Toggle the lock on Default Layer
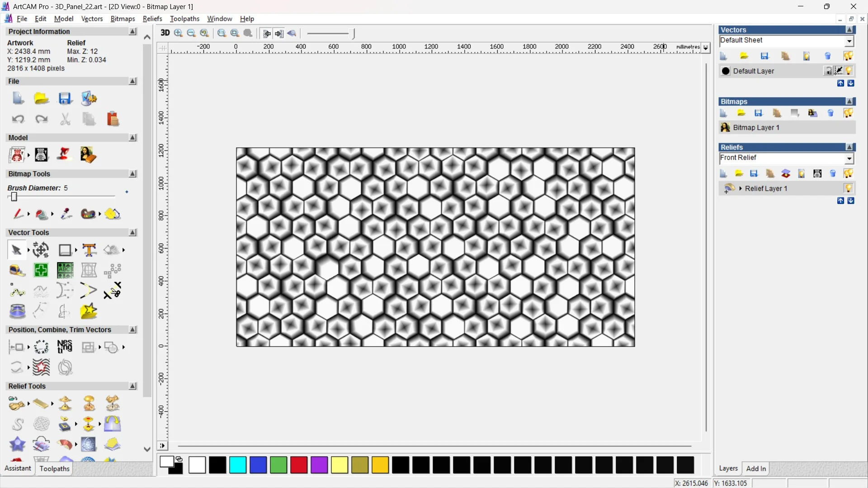The image size is (868, 488). (829, 71)
